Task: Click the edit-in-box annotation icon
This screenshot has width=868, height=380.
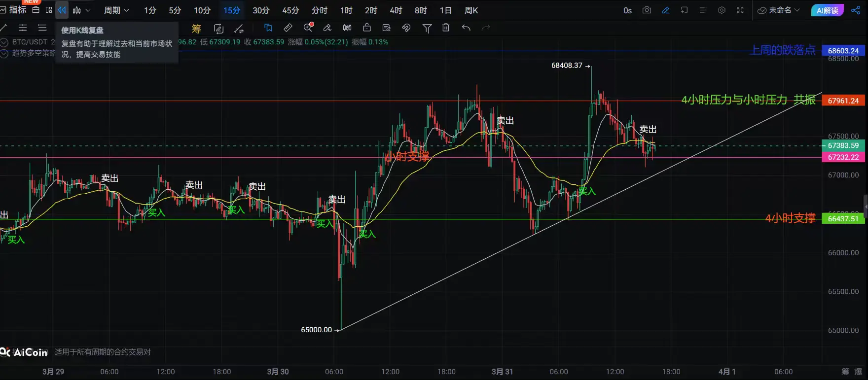Action: click(218, 28)
